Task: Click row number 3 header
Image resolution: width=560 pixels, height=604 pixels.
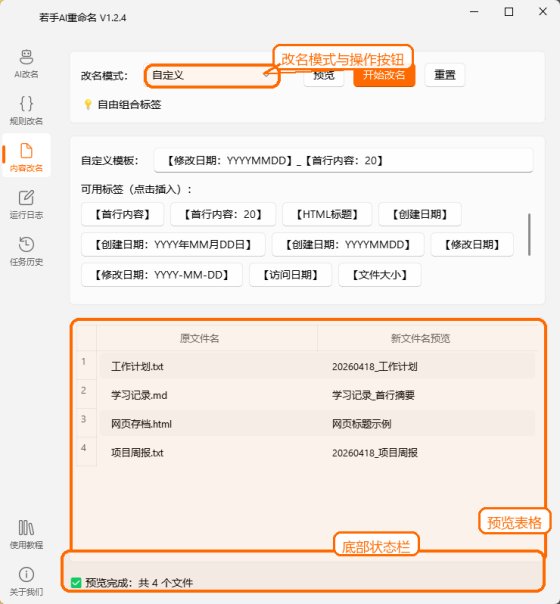Action: (x=86, y=423)
